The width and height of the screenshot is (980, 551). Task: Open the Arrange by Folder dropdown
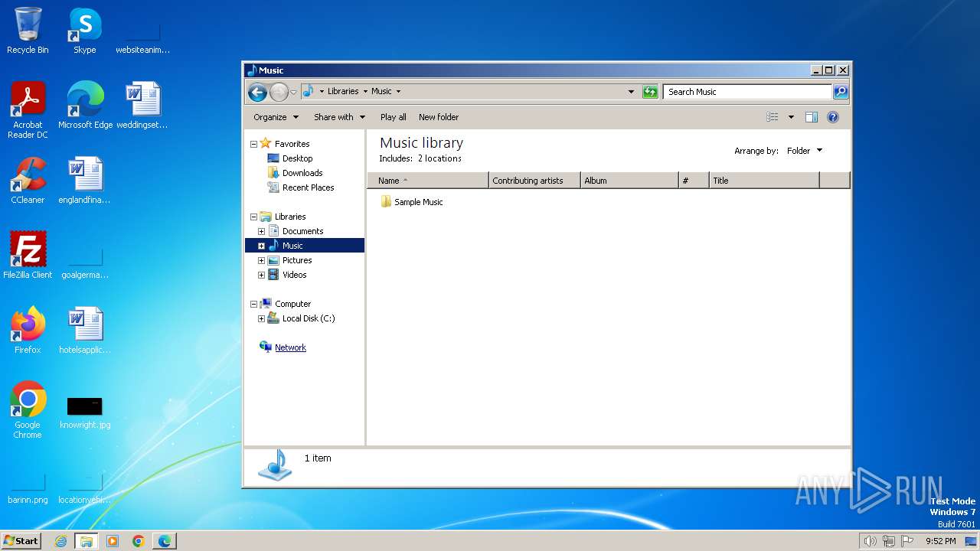pos(804,151)
